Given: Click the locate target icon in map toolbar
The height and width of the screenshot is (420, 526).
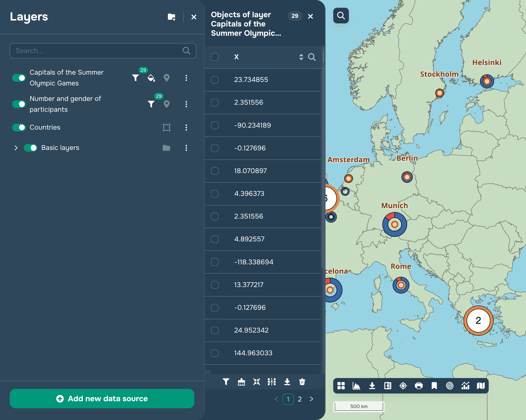Looking at the screenshot, I should (403, 386).
